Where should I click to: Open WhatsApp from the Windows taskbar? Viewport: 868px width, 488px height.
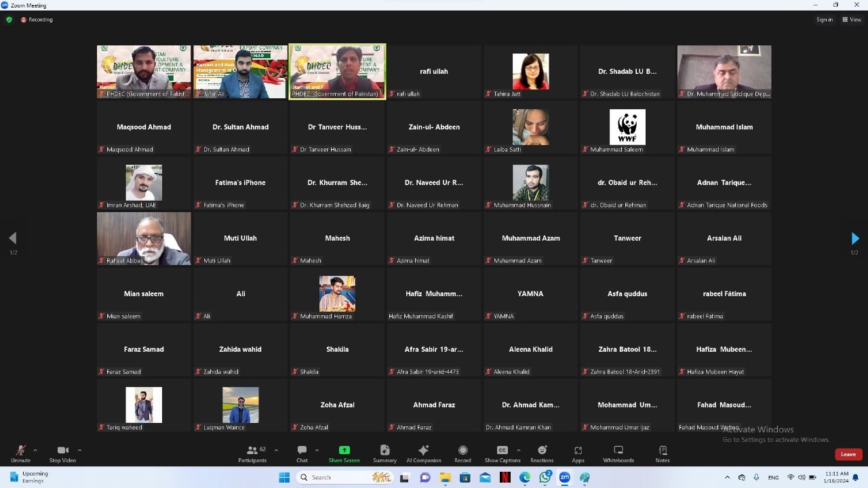pos(545,477)
